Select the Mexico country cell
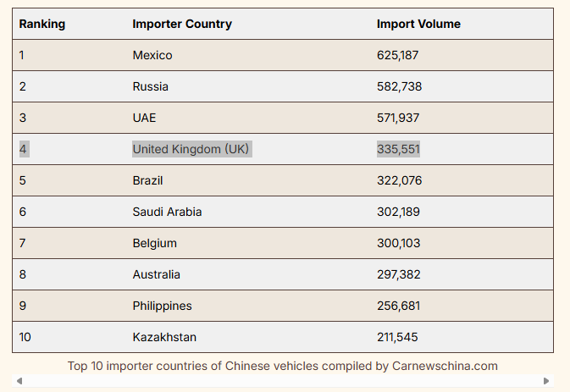570x392 pixels. point(152,55)
